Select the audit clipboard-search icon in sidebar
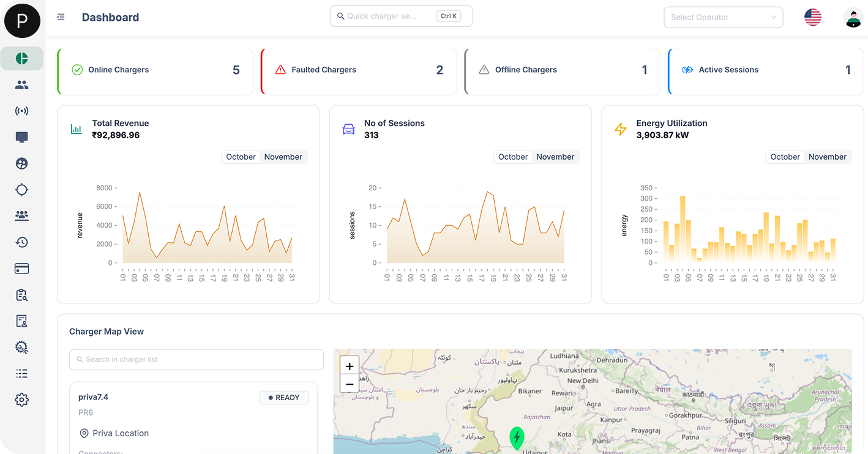This screenshot has height=454, width=868. pyautogui.click(x=21, y=294)
